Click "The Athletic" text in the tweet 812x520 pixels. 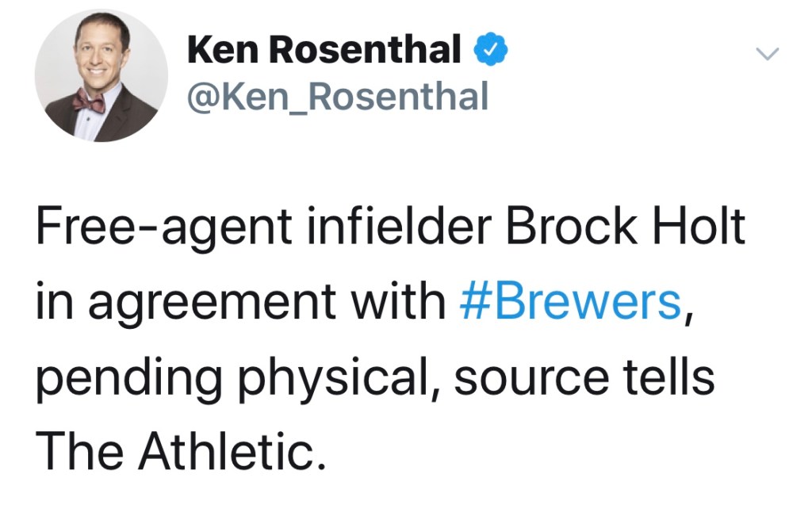tap(180, 453)
